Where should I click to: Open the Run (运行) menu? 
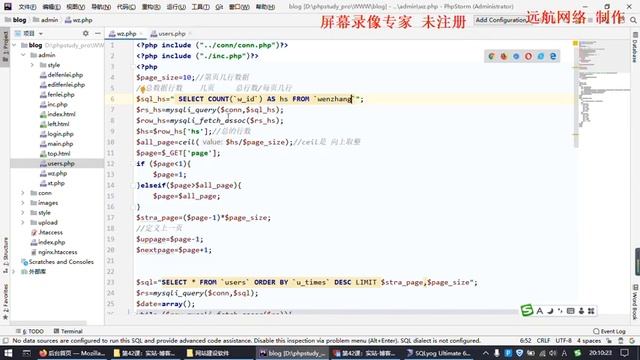(x=176, y=7)
